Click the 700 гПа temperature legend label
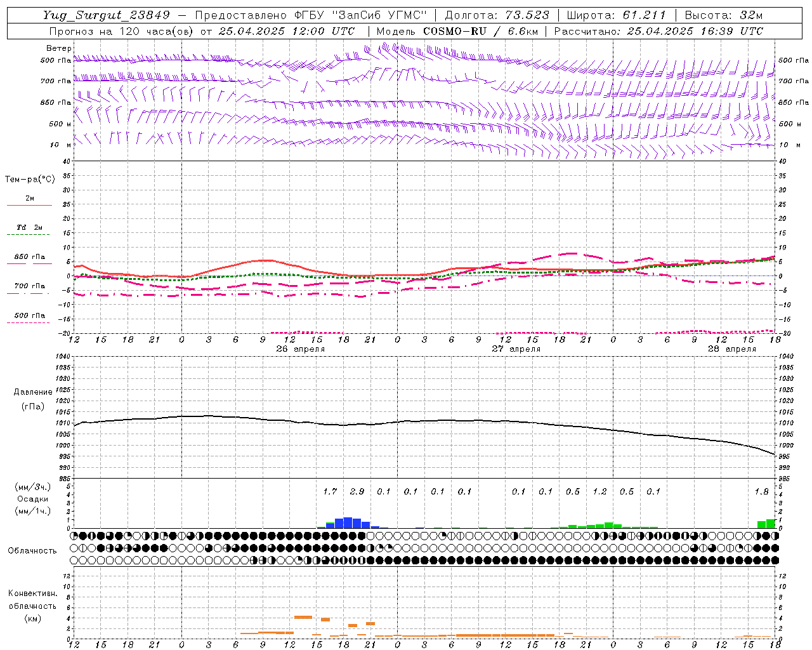The height and width of the screenshot is (650, 812). (29, 286)
